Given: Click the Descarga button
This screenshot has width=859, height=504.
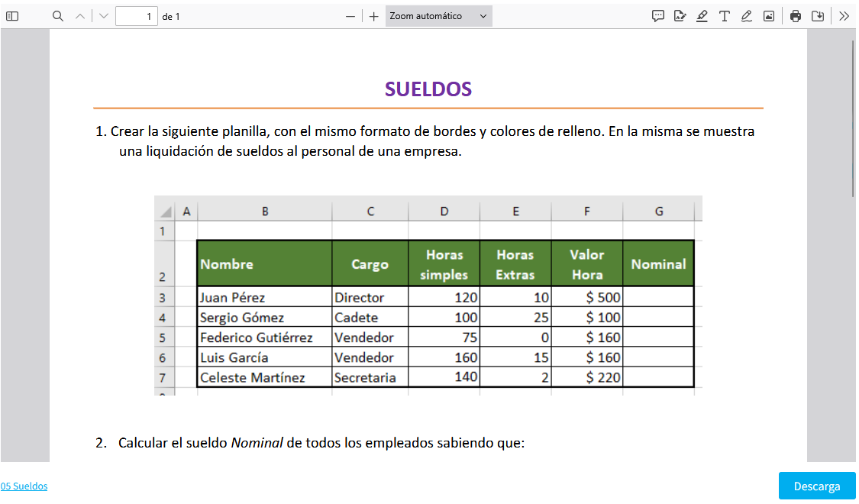Looking at the screenshot, I should tap(817, 486).
